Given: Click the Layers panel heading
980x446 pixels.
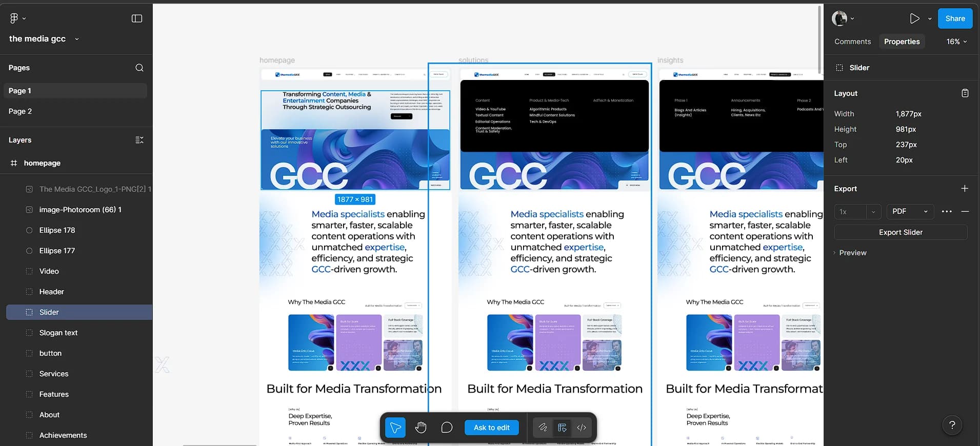Looking at the screenshot, I should click(x=20, y=140).
